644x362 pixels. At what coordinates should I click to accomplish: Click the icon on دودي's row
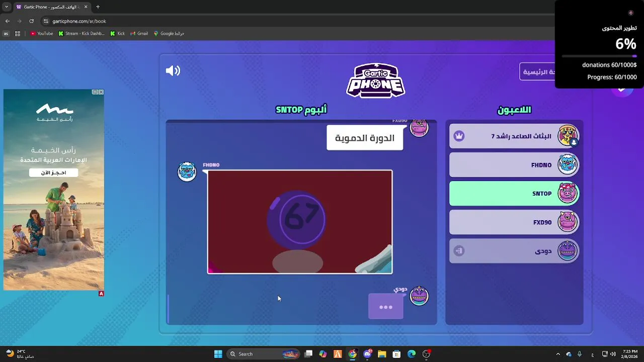pyautogui.click(x=459, y=251)
